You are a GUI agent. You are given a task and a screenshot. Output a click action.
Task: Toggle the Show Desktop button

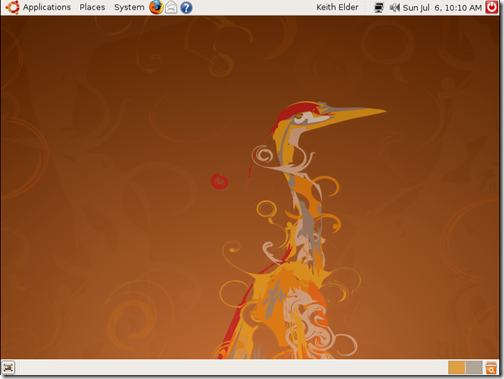coord(8,368)
